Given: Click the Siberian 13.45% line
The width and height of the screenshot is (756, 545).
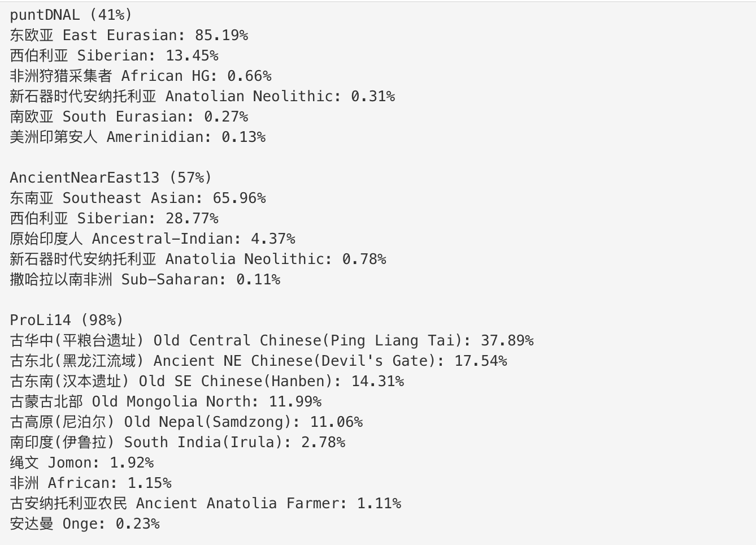Looking at the screenshot, I should click(114, 55).
